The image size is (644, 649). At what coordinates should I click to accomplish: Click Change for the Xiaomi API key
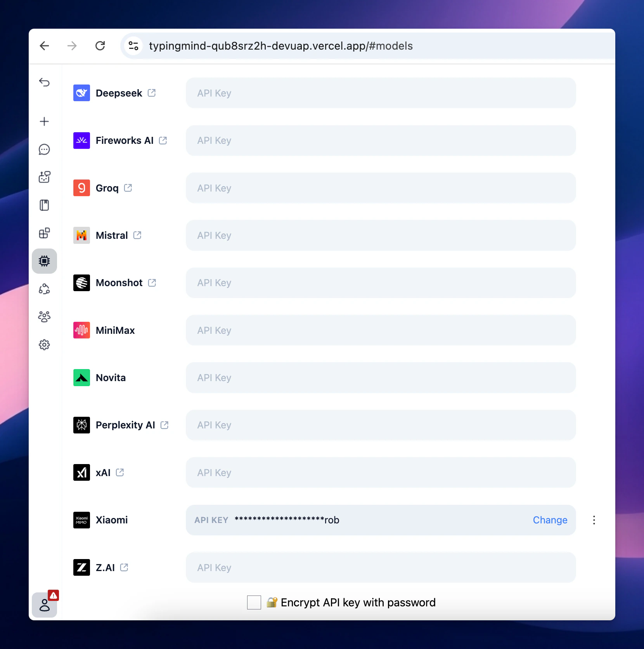(x=550, y=520)
